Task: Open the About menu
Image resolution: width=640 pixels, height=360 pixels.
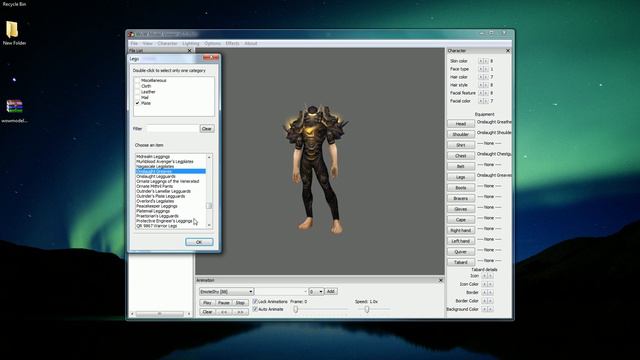Action: pyautogui.click(x=251, y=43)
